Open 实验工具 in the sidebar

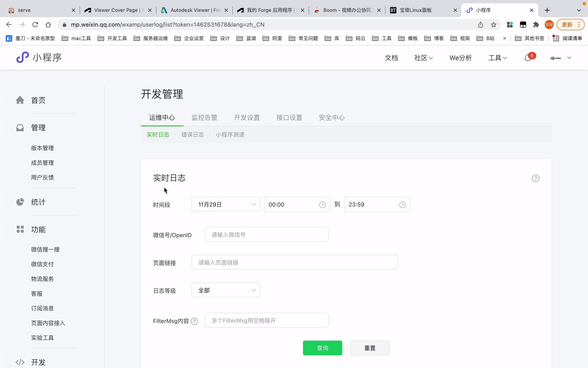[x=42, y=338]
